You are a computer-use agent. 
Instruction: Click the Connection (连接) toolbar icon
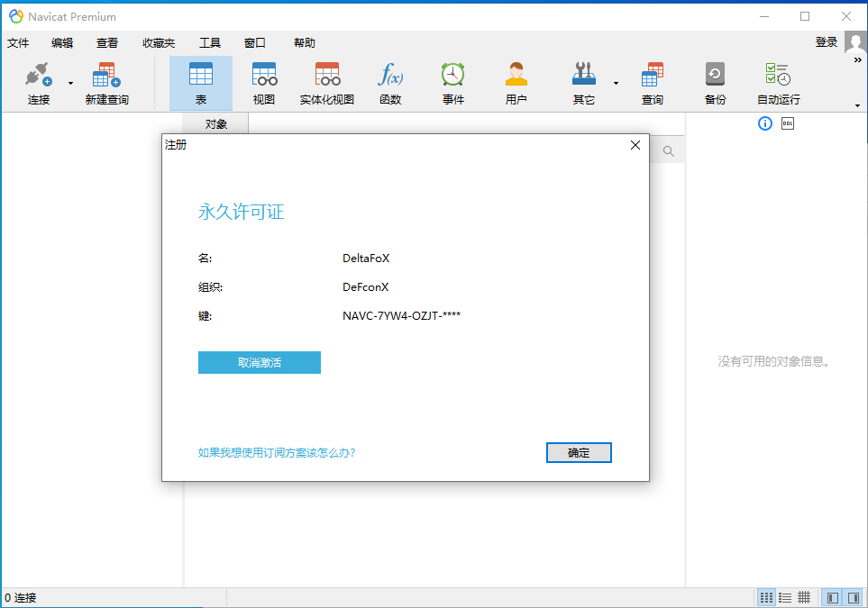[x=38, y=83]
